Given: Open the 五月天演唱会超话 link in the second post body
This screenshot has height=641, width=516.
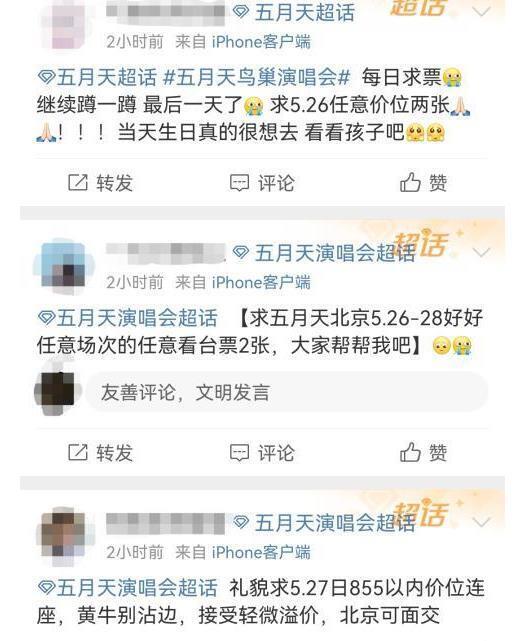Looking at the screenshot, I should tap(128, 318).
